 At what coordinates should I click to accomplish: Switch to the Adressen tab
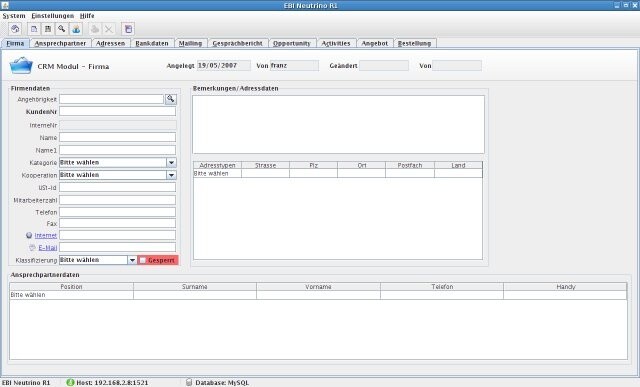[110, 43]
